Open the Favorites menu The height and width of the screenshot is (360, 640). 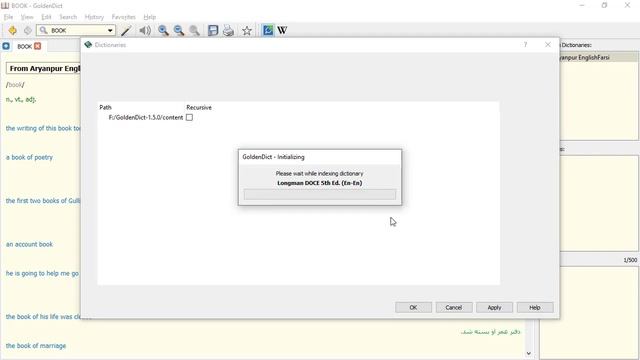tap(124, 17)
